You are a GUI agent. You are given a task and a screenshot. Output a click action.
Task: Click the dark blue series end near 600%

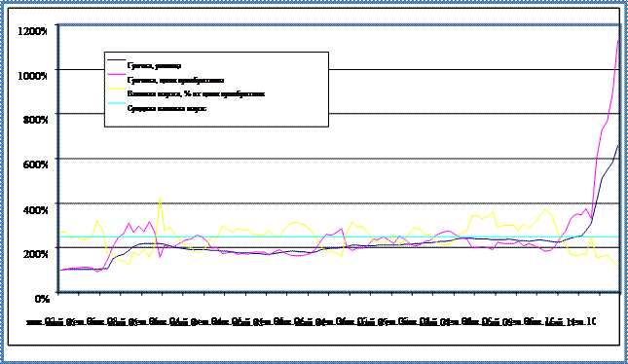pyautogui.click(x=617, y=146)
